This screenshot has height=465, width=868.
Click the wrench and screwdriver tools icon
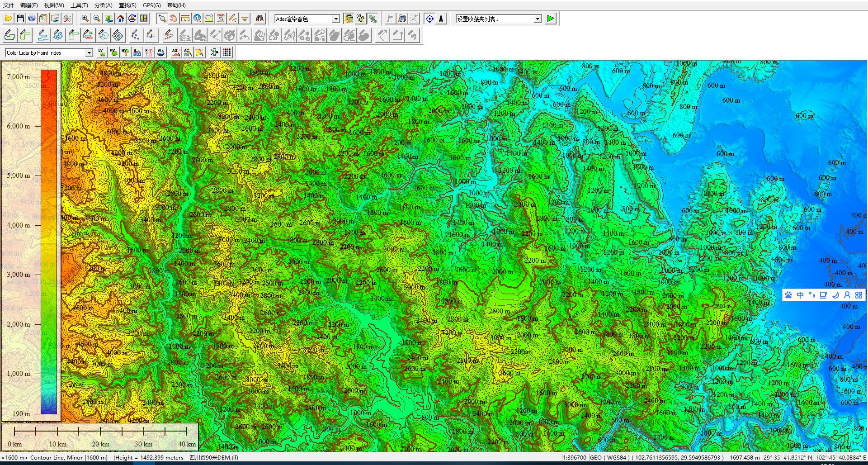pyautogui.click(x=67, y=19)
